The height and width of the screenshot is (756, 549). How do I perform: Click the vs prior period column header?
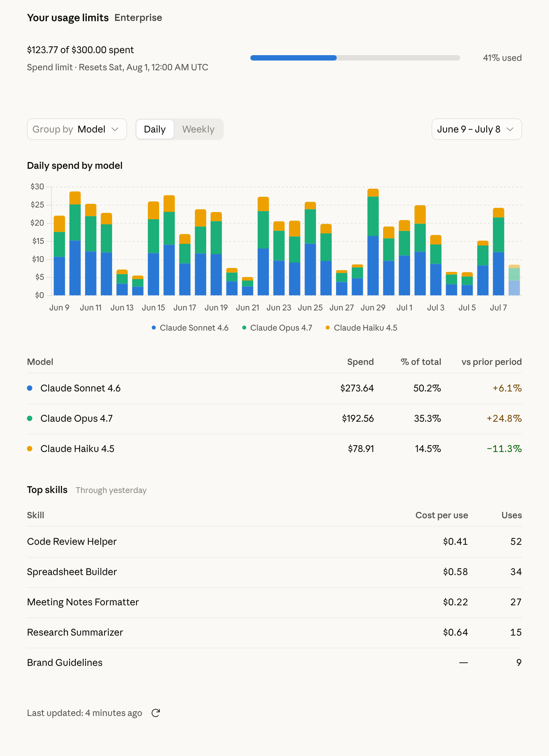pos(491,362)
